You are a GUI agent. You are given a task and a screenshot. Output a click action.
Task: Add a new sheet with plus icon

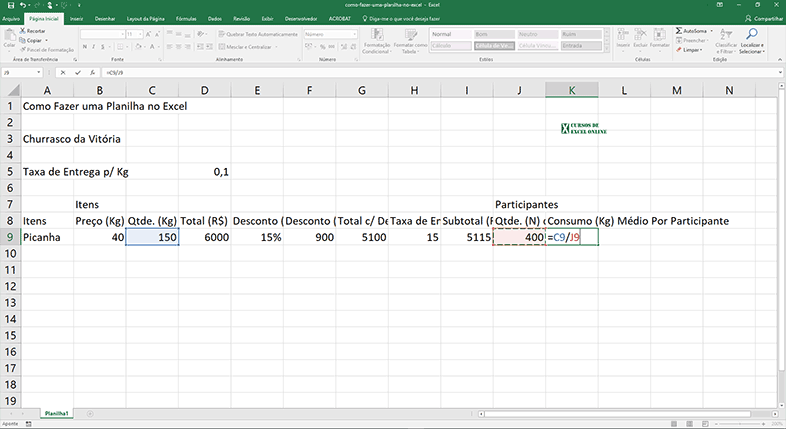coord(90,414)
